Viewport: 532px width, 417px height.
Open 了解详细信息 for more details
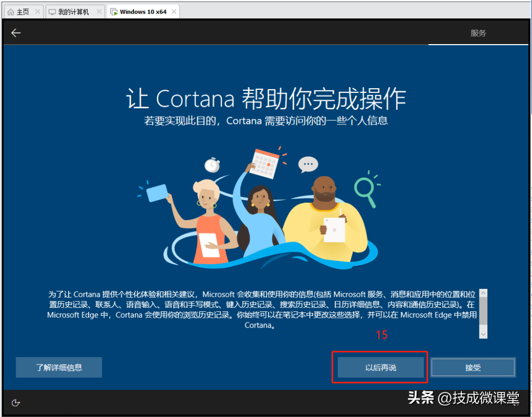tap(59, 368)
